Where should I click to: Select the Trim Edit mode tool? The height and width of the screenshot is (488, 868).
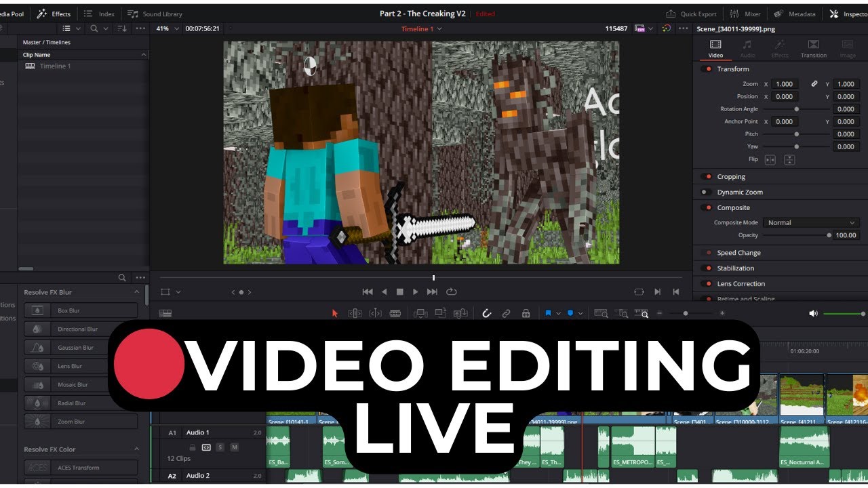(355, 313)
